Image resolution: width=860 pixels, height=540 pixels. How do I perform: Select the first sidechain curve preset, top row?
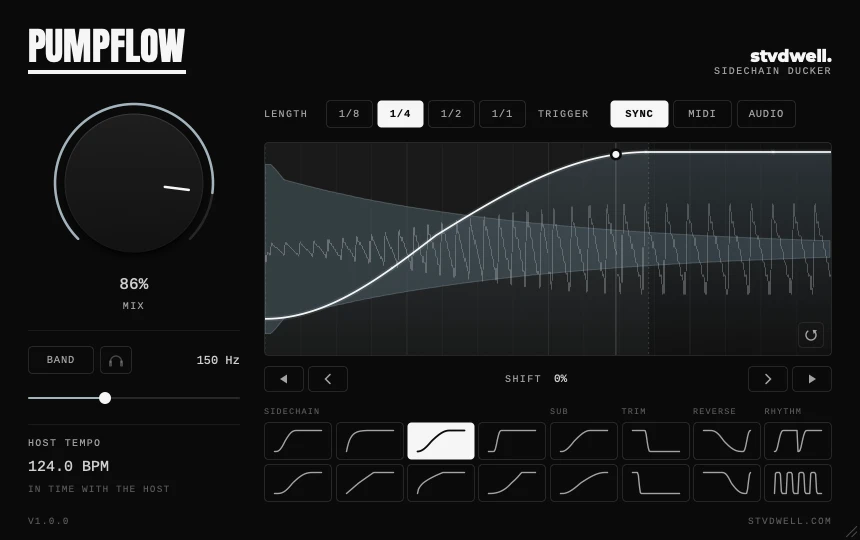point(298,441)
